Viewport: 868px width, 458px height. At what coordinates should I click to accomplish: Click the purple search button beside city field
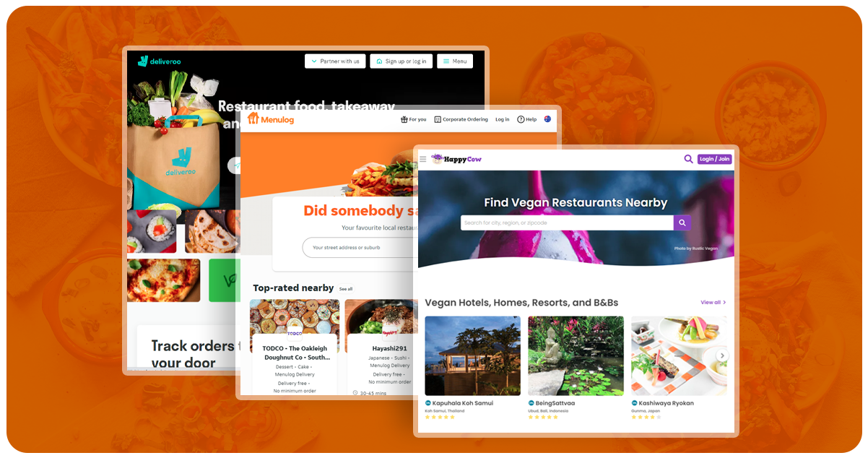[x=682, y=222]
